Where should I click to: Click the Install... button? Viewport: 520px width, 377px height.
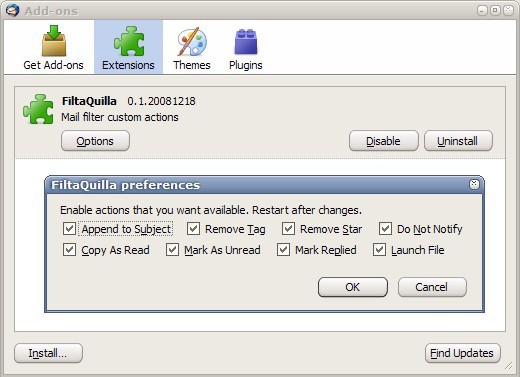[48, 353]
